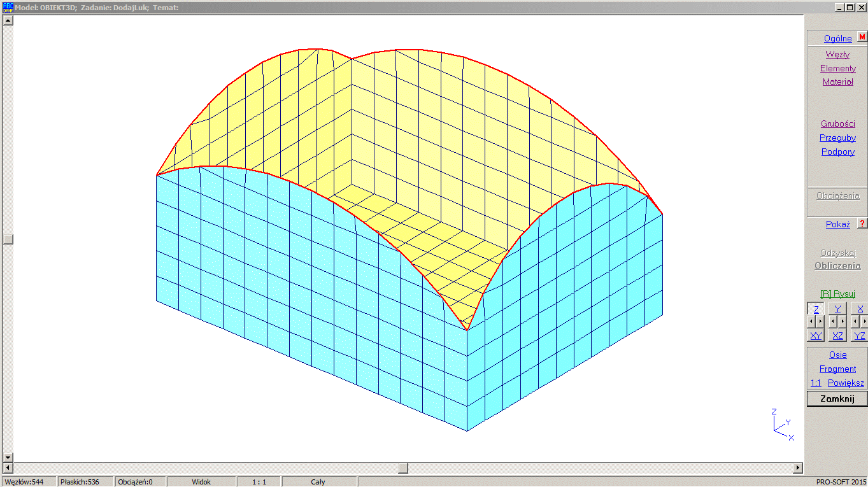
Task: Click the red M icon beside Ogólne
Action: [x=862, y=38]
